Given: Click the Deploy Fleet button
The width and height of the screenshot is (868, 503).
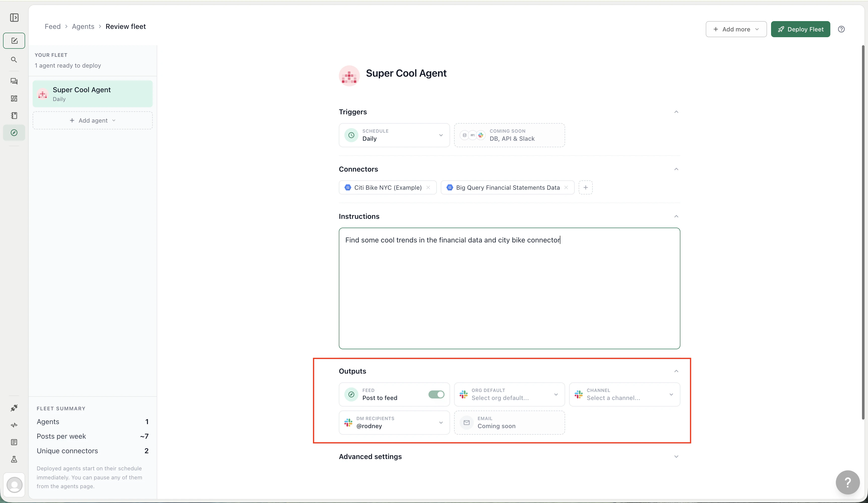Looking at the screenshot, I should click(800, 29).
